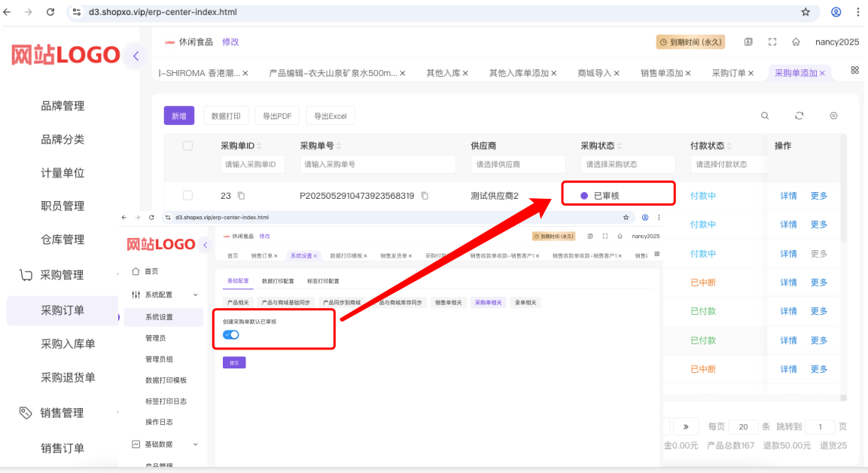Open the main browser's three-dot menu
The width and height of the screenshot is (868, 473).
tap(858, 11)
